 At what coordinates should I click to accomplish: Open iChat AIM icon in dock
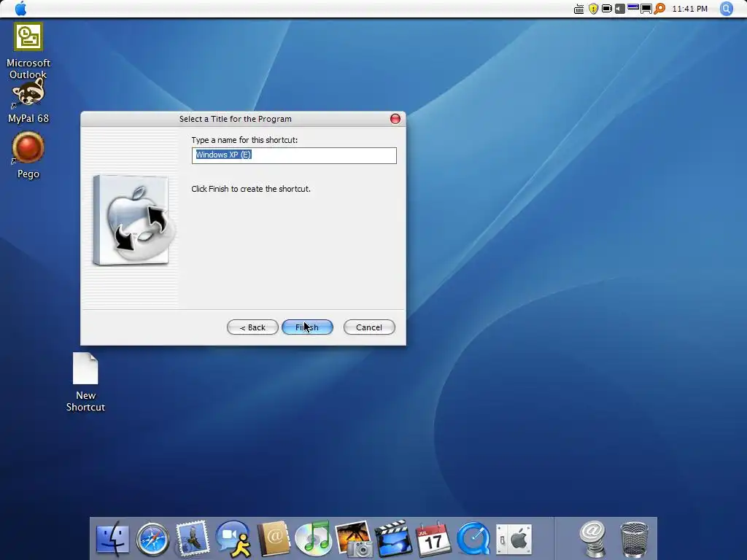[x=233, y=539]
